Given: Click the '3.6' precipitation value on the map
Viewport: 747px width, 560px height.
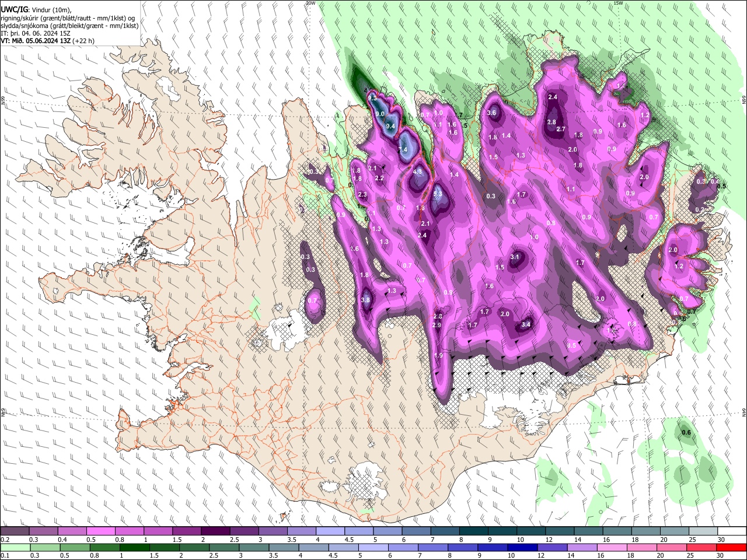Looking at the screenshot, I should [491, 113].
